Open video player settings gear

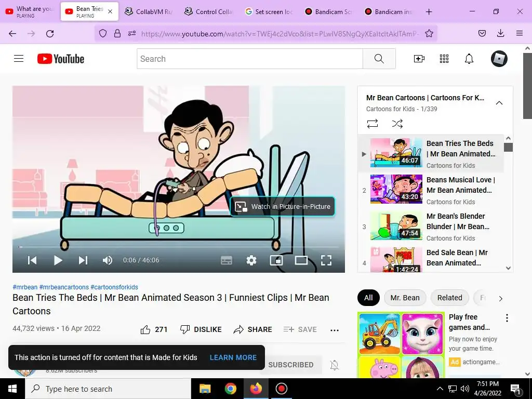251,260
